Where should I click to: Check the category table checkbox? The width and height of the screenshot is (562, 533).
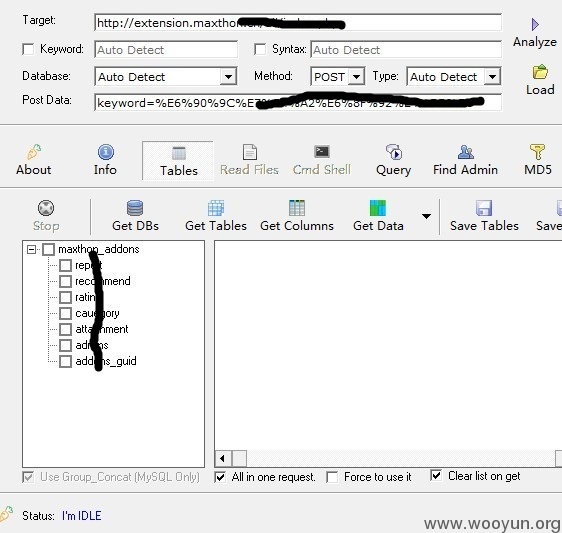65,313
